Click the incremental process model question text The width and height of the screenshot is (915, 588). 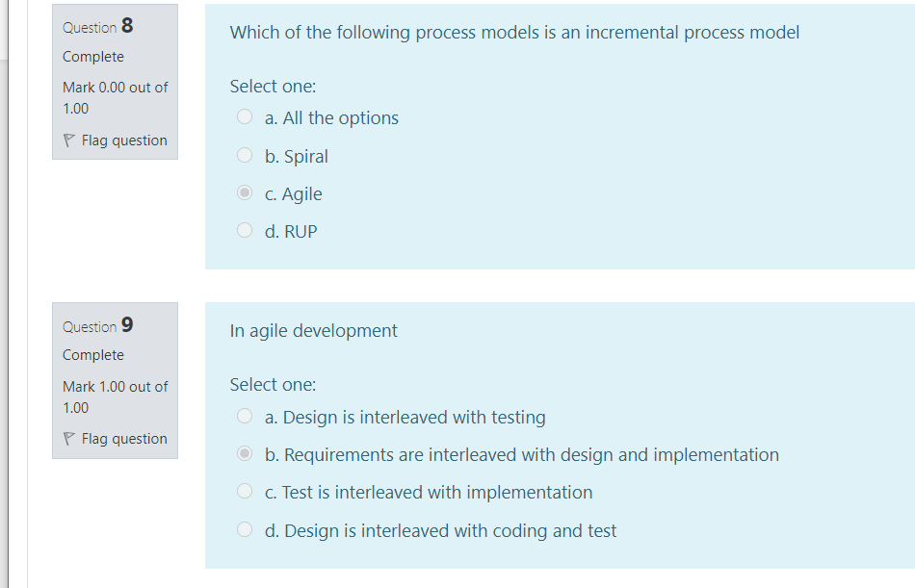[x=514, y=33]
